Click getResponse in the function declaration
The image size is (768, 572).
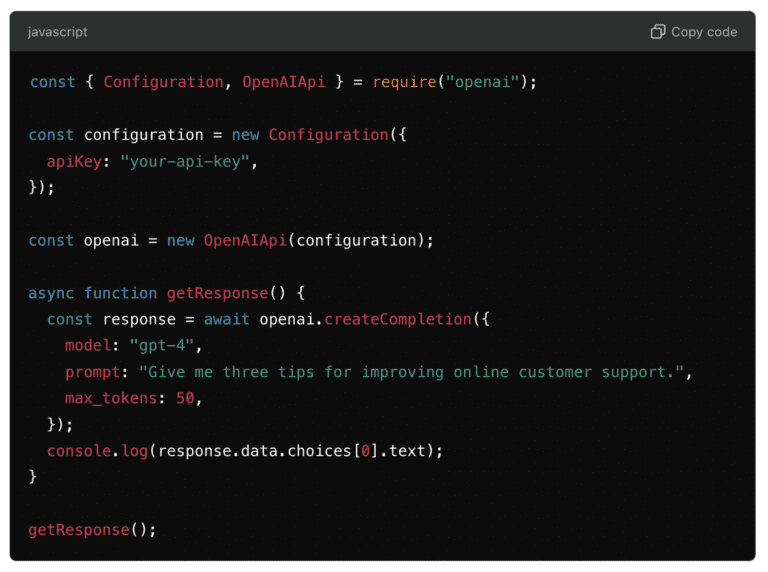[x=217, y=293]
